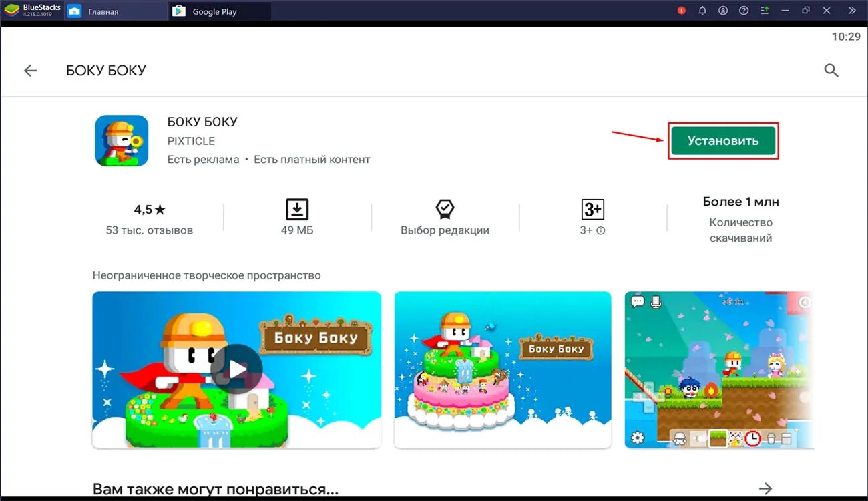Switch to the Google Play tab
The height and width of the screenshot is (501, 868).
220,11
